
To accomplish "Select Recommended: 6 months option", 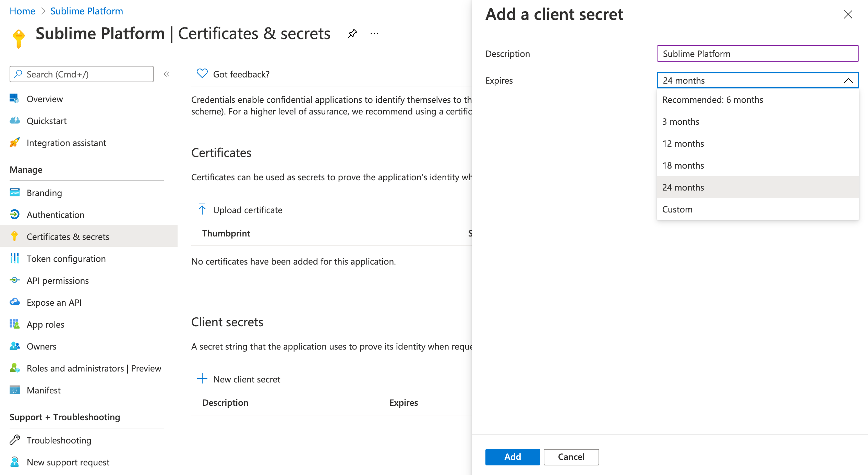I will 712,100.
